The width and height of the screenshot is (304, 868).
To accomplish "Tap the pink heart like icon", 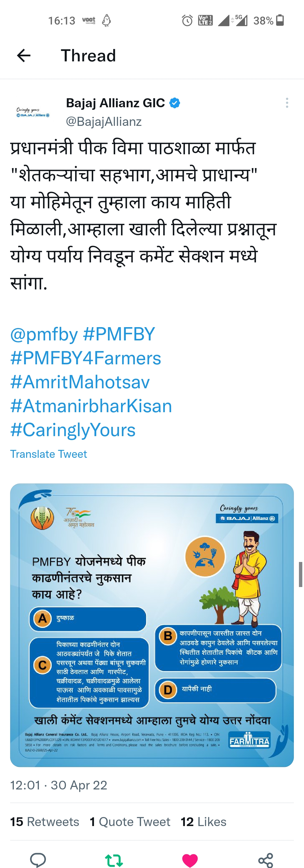I will (190, 860).
